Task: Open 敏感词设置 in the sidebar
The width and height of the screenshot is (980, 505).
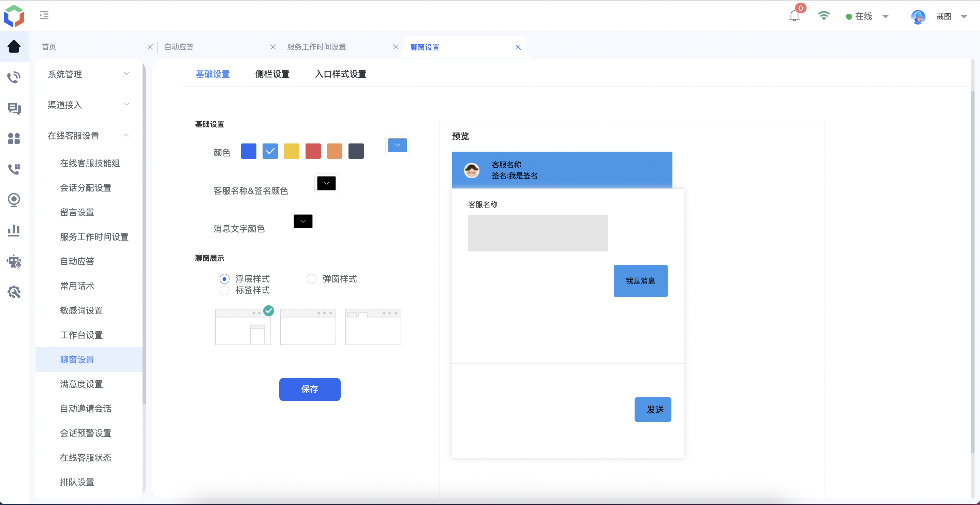Action: coord(81,310)
